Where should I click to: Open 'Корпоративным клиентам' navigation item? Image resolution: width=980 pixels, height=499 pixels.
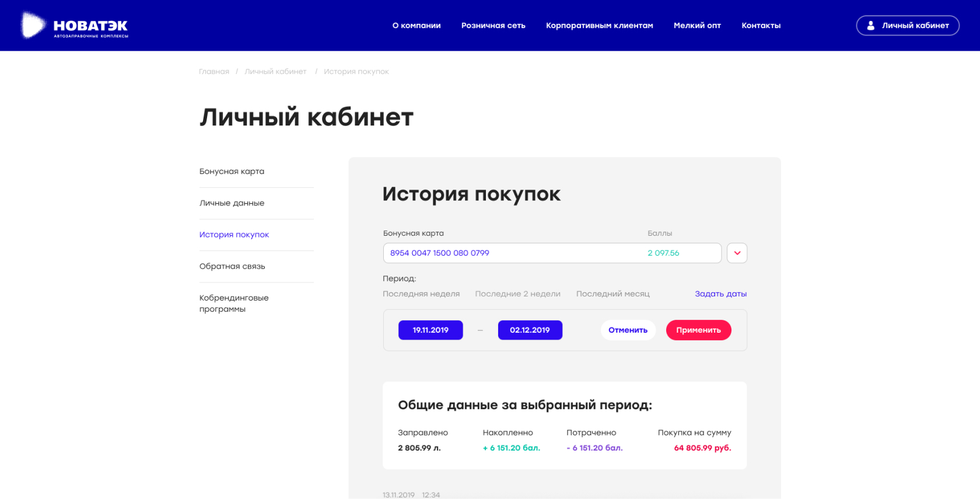(x=599, y=26)
